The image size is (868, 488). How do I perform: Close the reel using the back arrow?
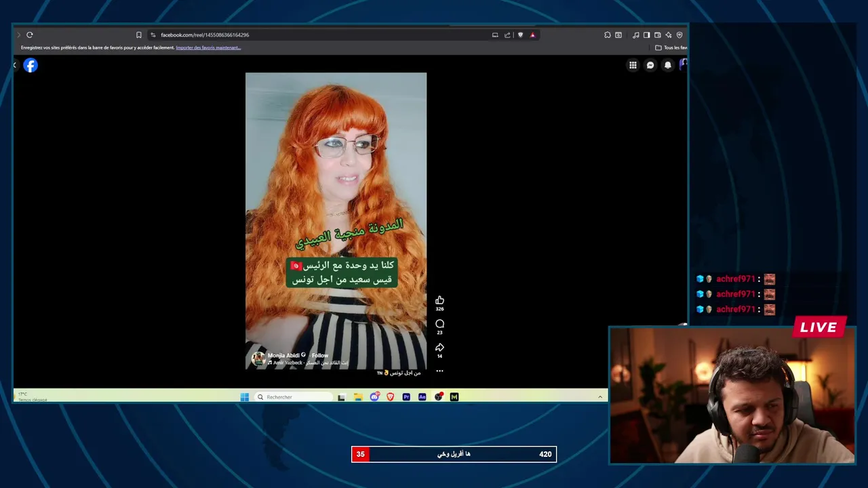[x=15, y=65]
